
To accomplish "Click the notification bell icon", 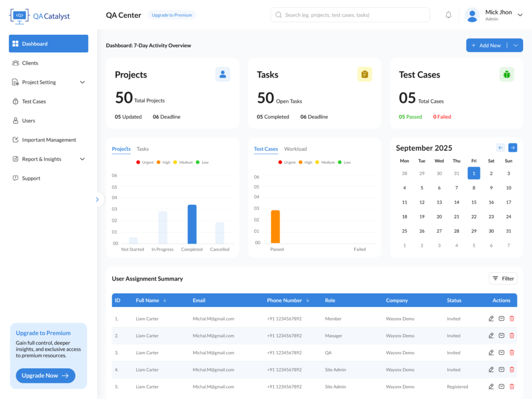I will 448,15.
